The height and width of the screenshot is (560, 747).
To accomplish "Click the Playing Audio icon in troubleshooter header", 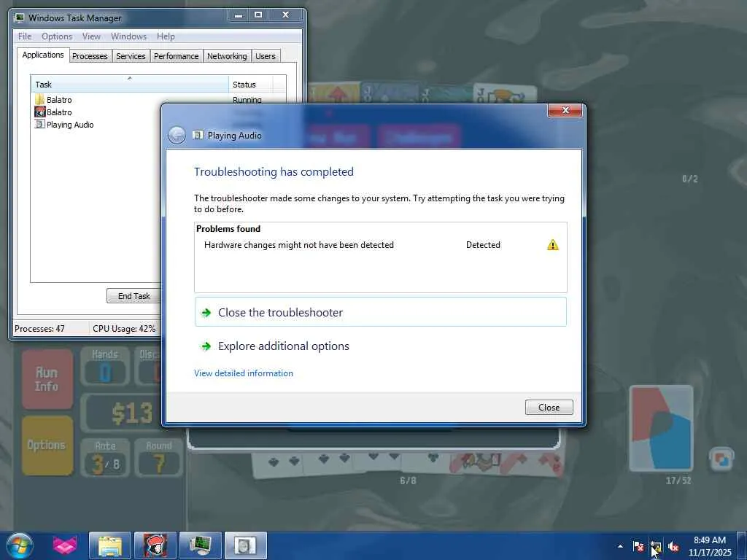I will (198, 135).
